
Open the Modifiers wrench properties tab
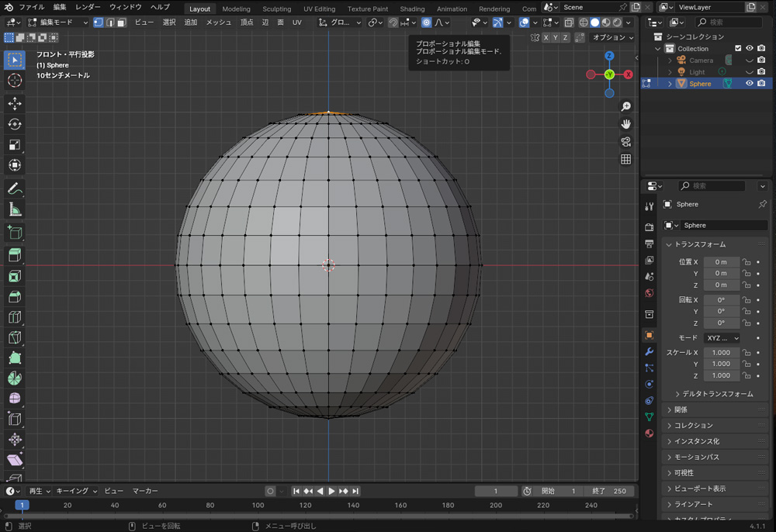click(650, 351)
